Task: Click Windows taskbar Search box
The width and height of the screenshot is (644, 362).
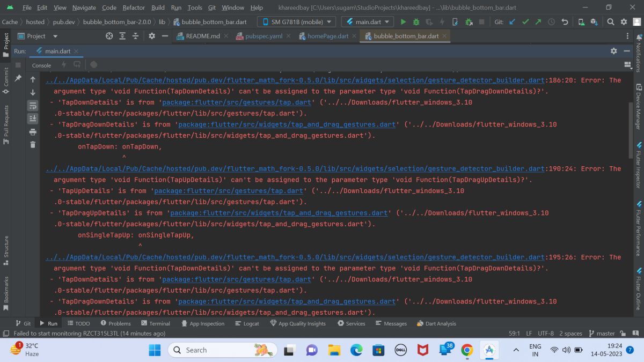Action: [223, 350]
